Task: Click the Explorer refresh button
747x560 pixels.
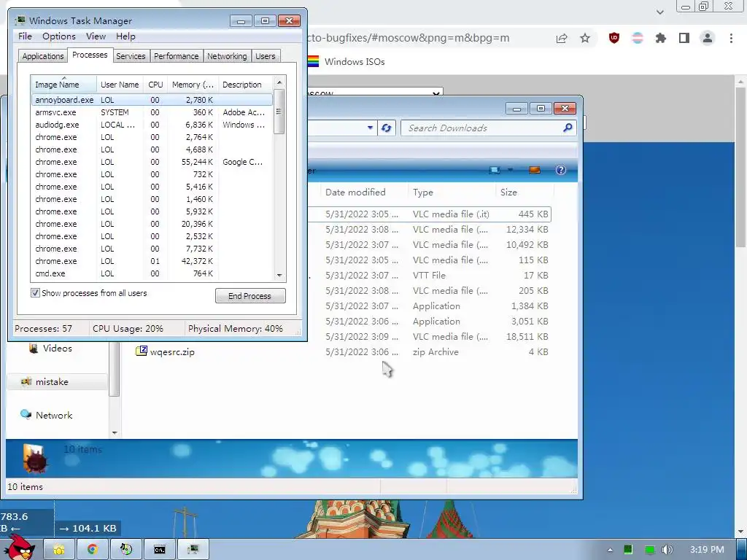Action: (x=387, y=128)
